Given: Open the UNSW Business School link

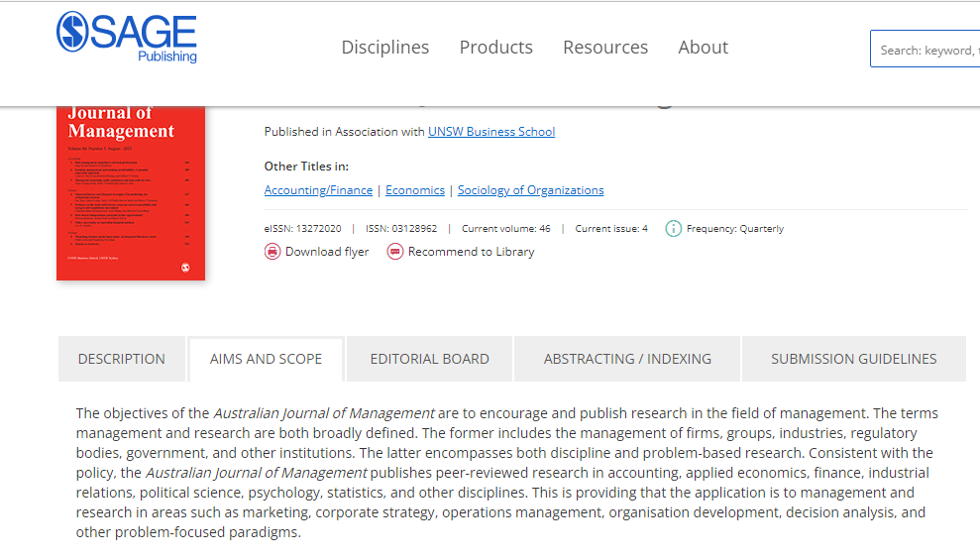Looking at the screenshot, I should 491,132.
